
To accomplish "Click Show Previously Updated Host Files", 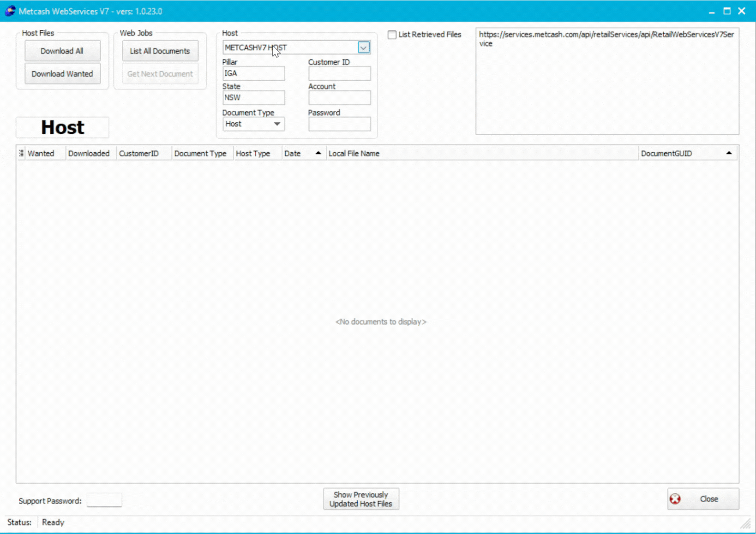I will point(361,498).
